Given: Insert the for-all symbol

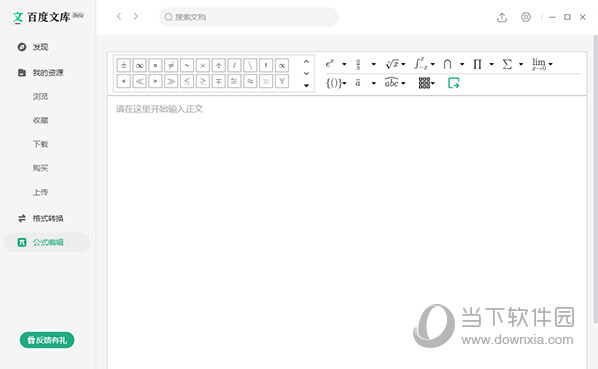Looking at the screenshot, I should pos(282,81).
